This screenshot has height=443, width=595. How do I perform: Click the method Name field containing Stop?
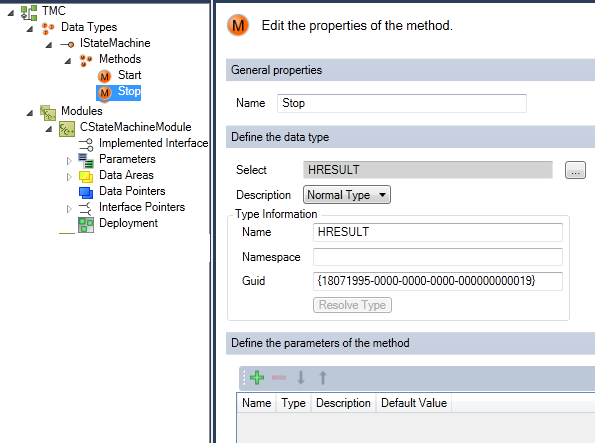pos(402,103)
